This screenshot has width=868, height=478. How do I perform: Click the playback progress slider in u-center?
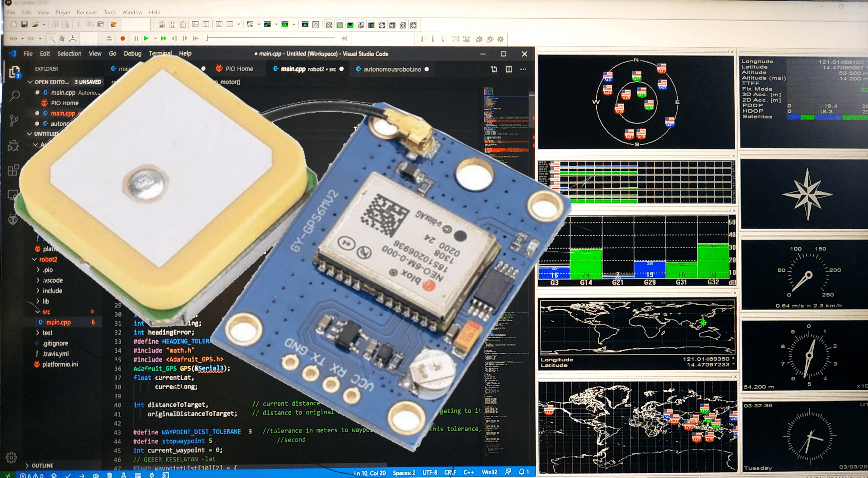click(x=276, y=38)
